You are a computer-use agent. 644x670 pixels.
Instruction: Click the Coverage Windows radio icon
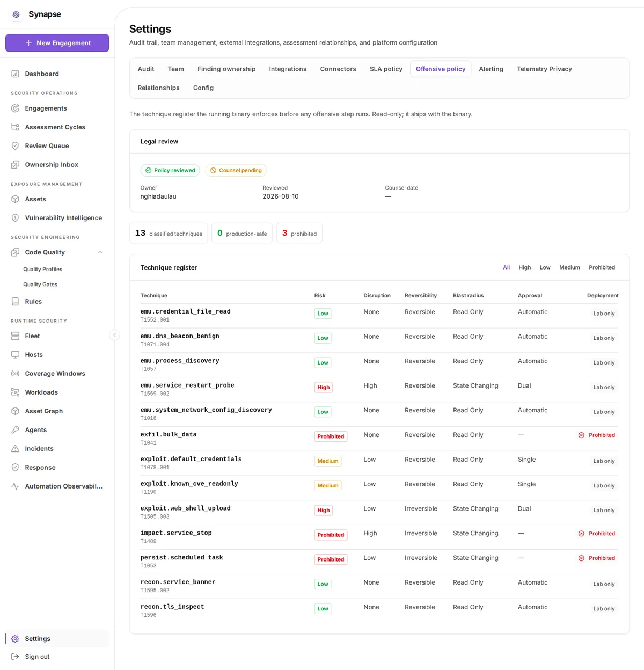click(15, 374)
